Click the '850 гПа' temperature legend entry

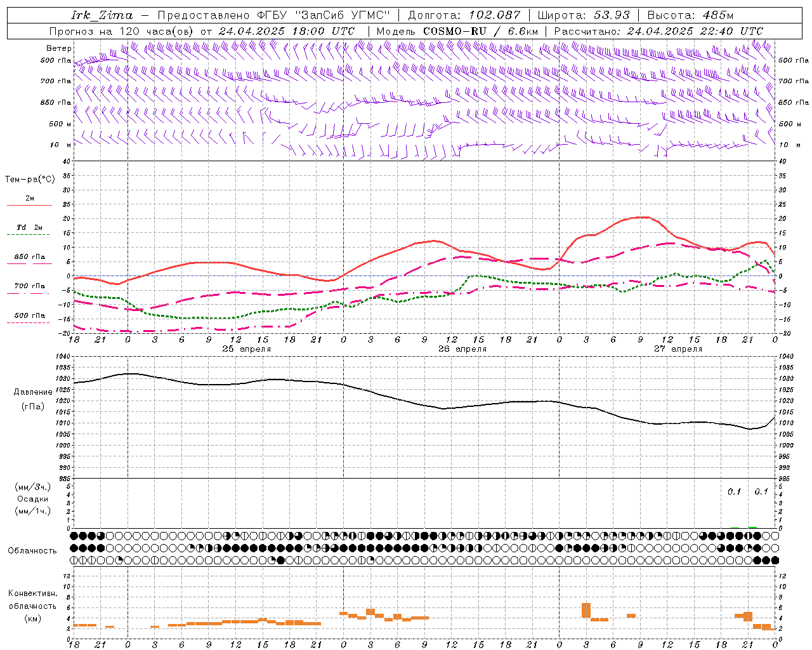(30, 257)
